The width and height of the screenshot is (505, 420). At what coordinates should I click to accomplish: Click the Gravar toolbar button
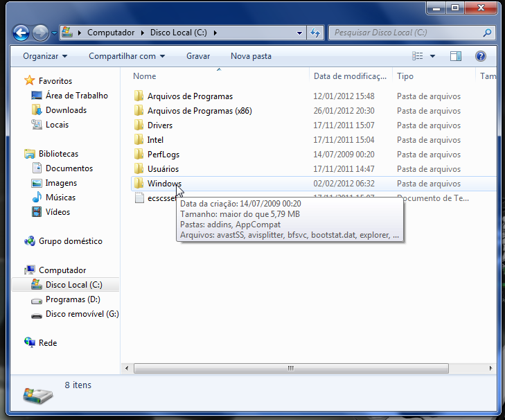pos(198,56)
